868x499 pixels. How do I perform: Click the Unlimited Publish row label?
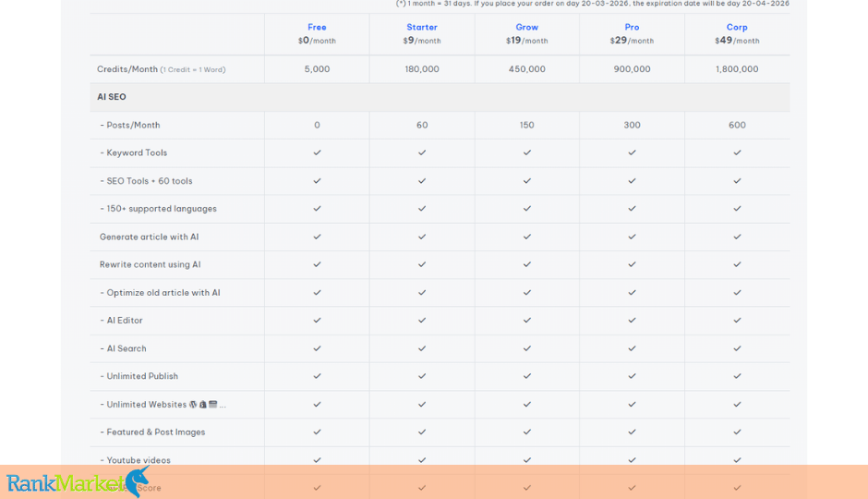[x=139, y=376]
